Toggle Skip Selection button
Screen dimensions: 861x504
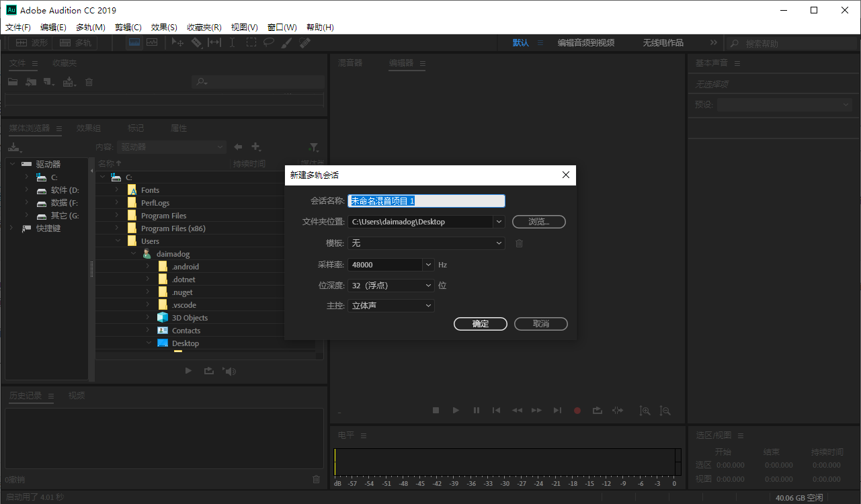tap(618, 410)
